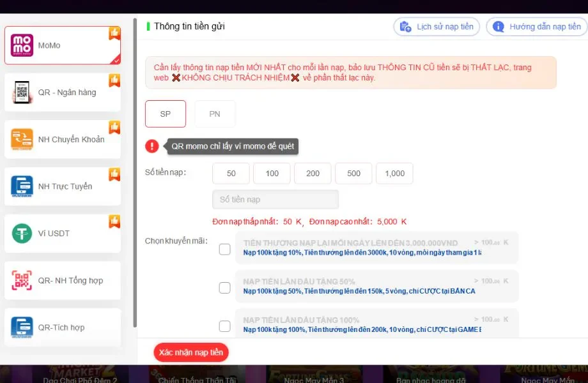This screenshot has height=383, width=588.
Task: Click the history icon beside Lịch sử nạp tiền
Action: (405, 26)
